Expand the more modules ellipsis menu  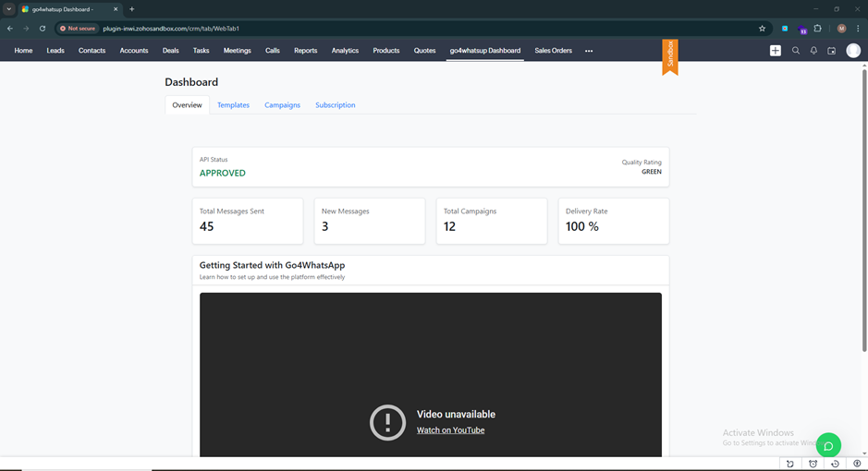(589, 51)
